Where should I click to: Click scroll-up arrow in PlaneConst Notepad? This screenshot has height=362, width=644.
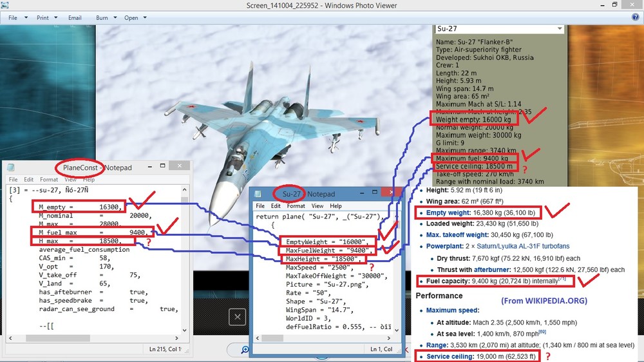pyautogui.click(x=184, y=189)
